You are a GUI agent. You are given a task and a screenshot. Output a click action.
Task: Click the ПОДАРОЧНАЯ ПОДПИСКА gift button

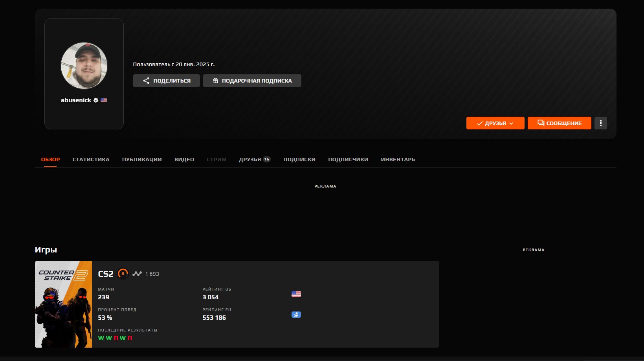pyautogui.click(x=252, y=81)
